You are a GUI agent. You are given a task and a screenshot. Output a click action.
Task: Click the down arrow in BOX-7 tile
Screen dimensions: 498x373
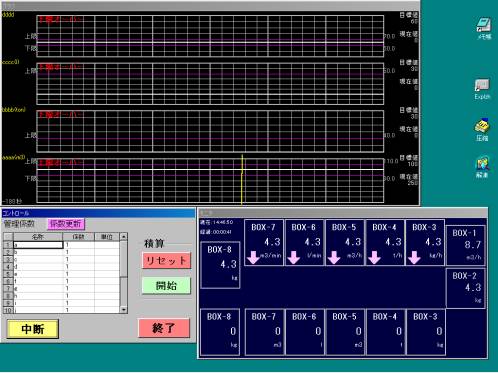[x=253, y=258]
